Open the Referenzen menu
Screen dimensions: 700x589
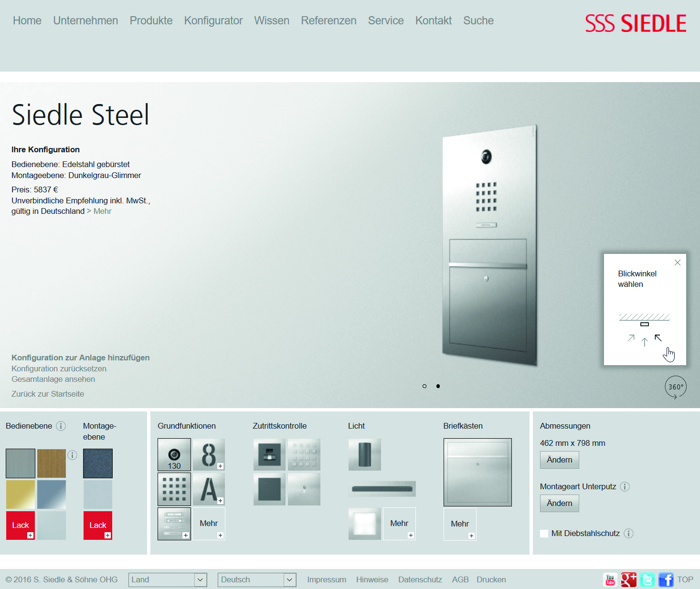[x=329, y=21]
